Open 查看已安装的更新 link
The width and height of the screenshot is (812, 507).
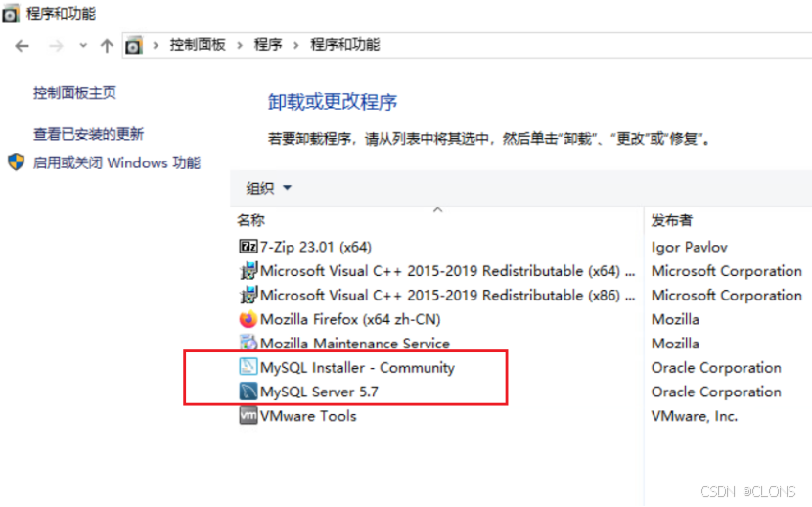[x=89, y=134]
